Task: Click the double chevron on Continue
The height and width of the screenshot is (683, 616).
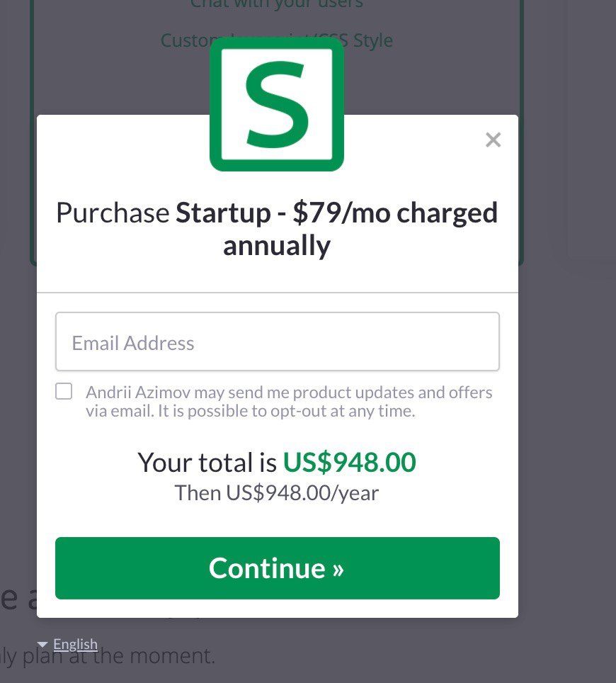Action: (338, 570)
